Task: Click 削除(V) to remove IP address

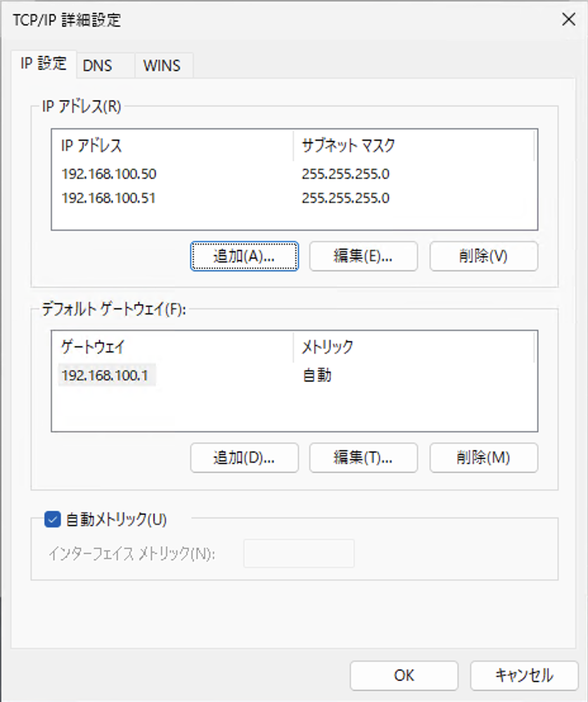Action: click(x=483, y=256)
